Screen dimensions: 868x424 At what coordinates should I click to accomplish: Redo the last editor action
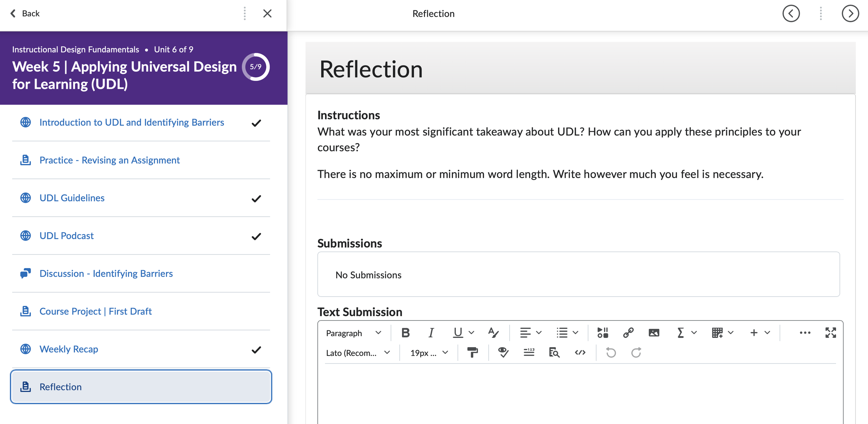[636, 352]
